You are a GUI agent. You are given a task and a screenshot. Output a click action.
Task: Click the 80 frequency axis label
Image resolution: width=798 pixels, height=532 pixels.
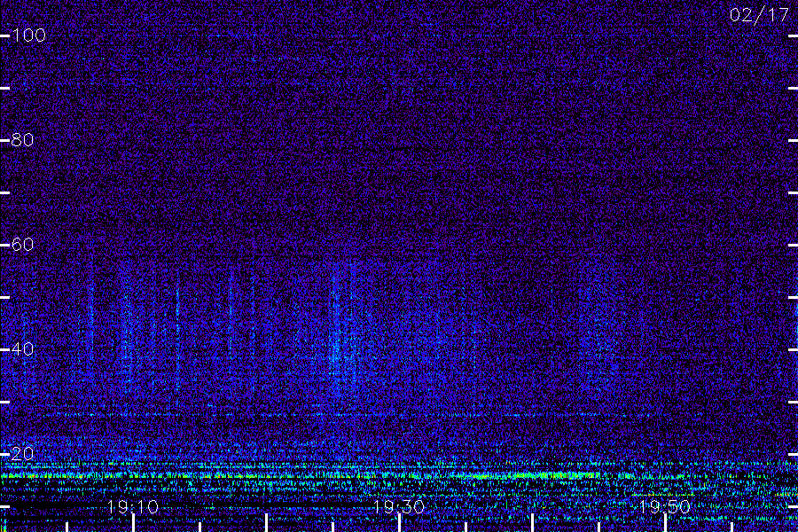coord(22,139)
